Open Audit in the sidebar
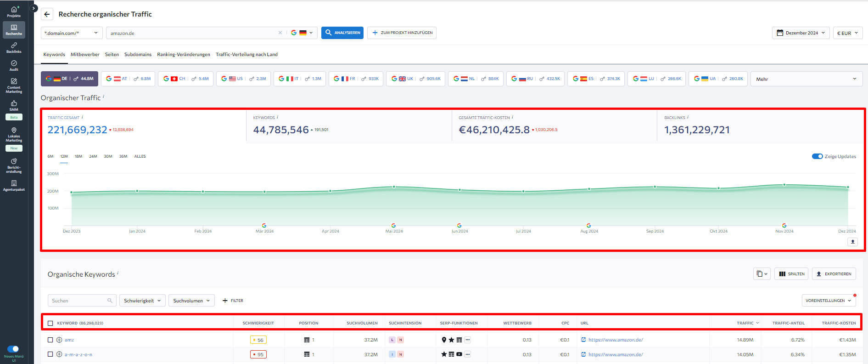 14,66
